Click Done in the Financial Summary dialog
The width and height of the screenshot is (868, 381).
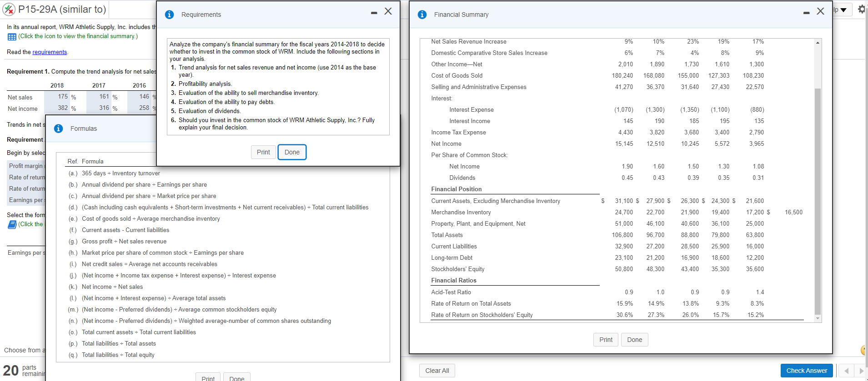click(x=635, y=340)
